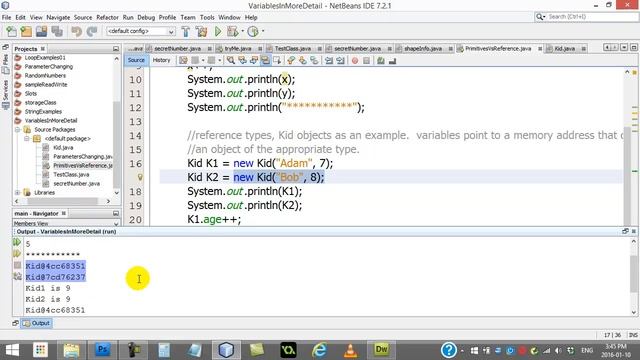Click the Comment editor toolbar icon

pos(381,60)
